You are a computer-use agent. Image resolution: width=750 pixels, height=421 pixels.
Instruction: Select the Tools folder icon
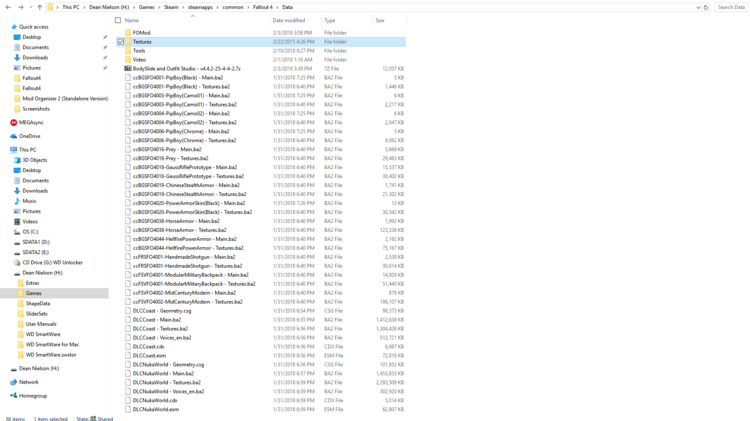click(x=128, y=51)
